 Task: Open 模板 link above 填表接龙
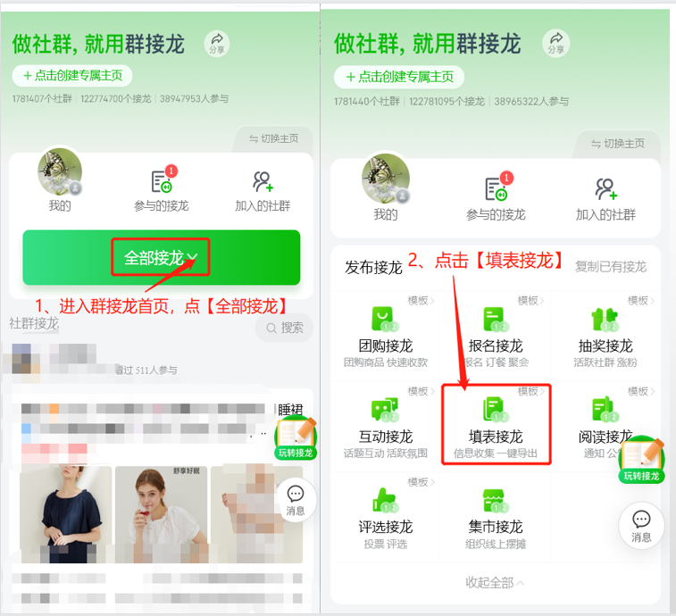(530, 391)
